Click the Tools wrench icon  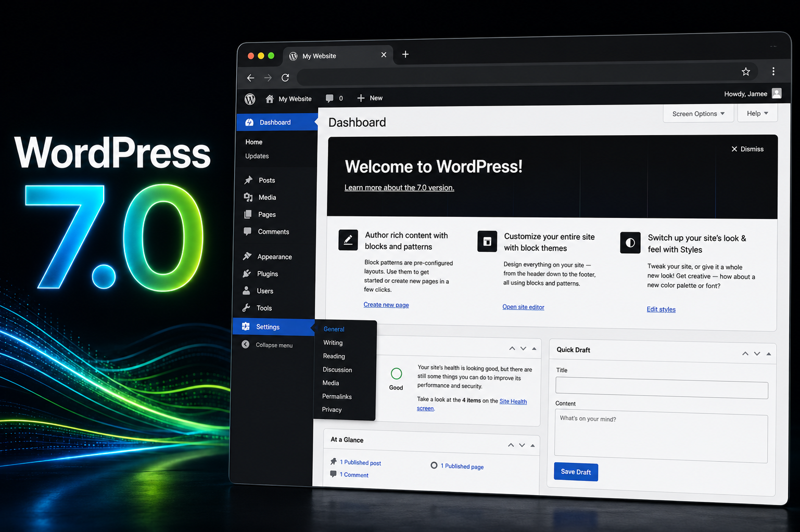246,308
